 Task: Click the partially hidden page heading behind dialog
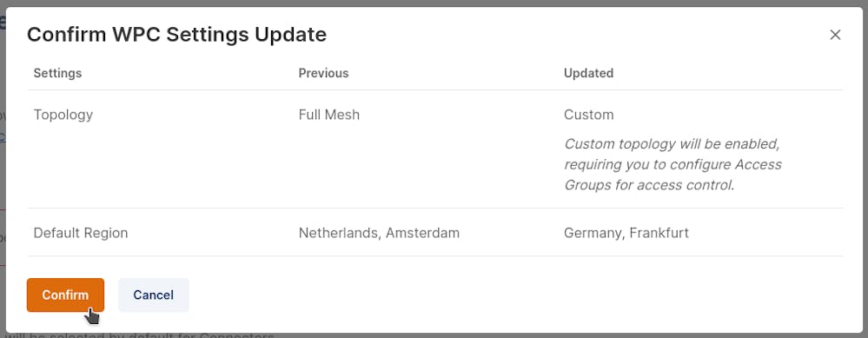(x=3, y=23)
